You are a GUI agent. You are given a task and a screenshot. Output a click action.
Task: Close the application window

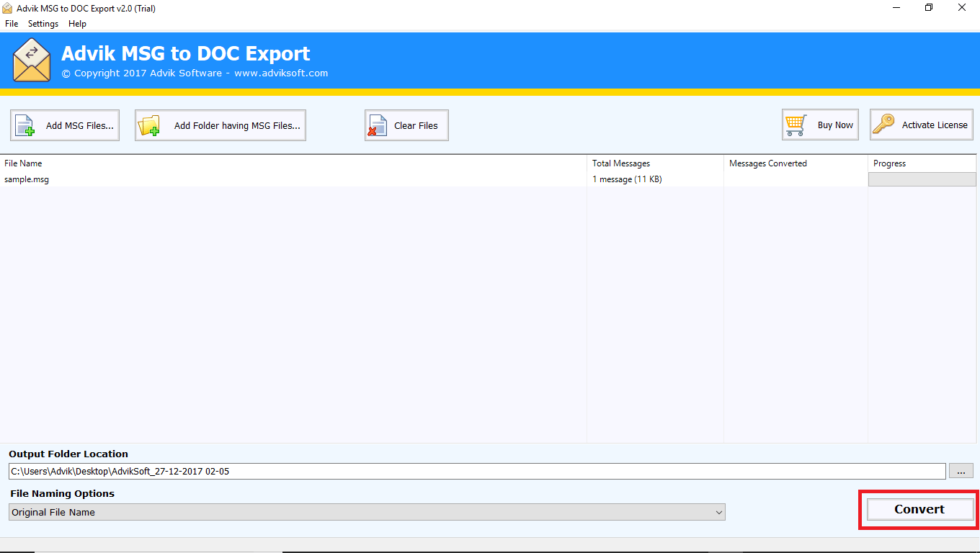[962, 8]
